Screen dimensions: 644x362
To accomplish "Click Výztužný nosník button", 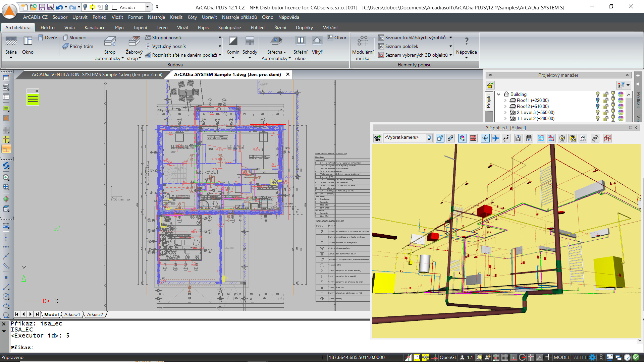I will 166,46.
